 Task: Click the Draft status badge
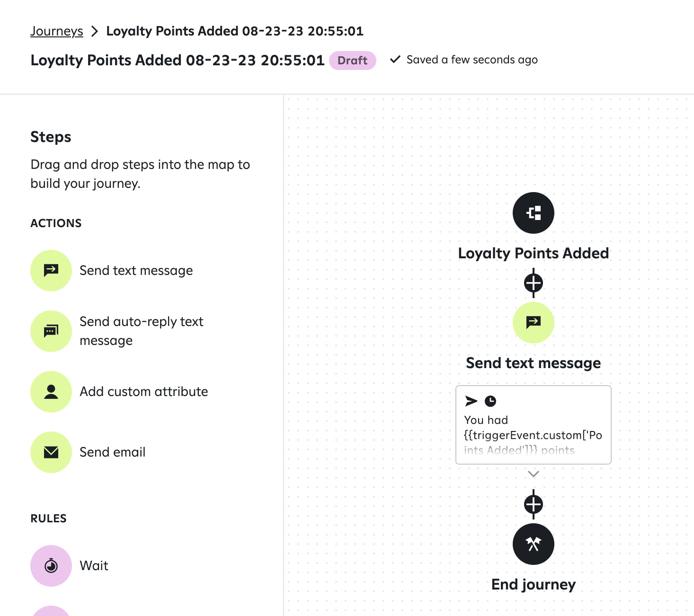pos(353,61)
